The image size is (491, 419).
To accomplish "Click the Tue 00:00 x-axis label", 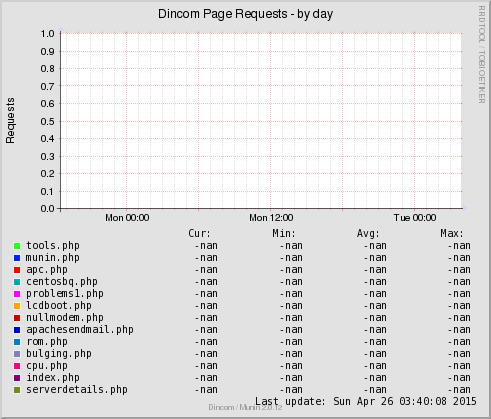I will (x=415, y=218).
